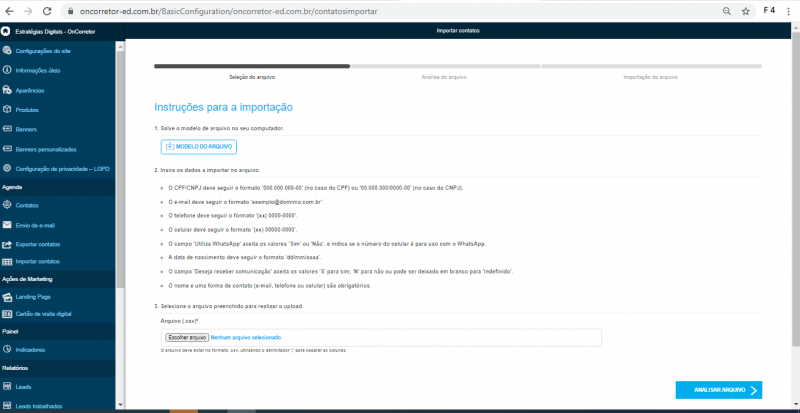
Task: Click Cartão de visita digital icon
Action: coord(7,314)
